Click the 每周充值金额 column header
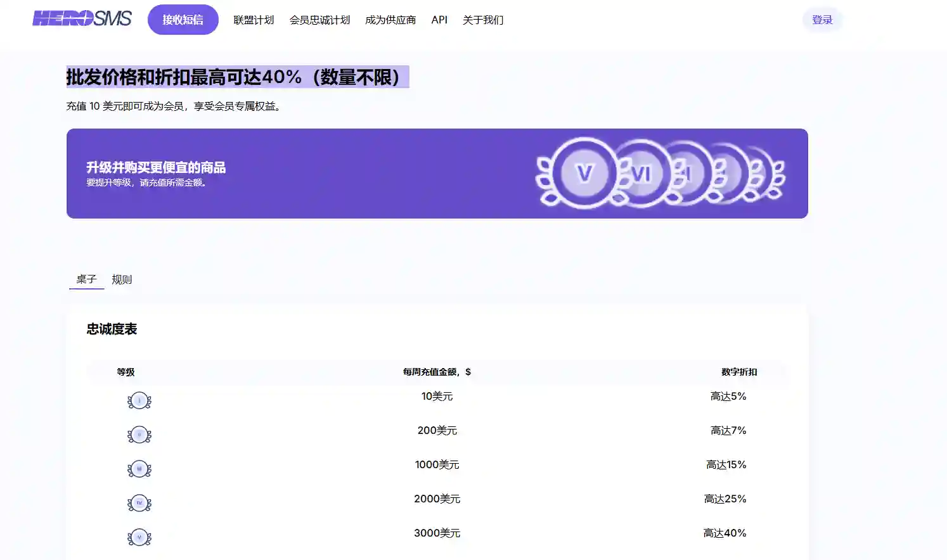 coord(435,372)
